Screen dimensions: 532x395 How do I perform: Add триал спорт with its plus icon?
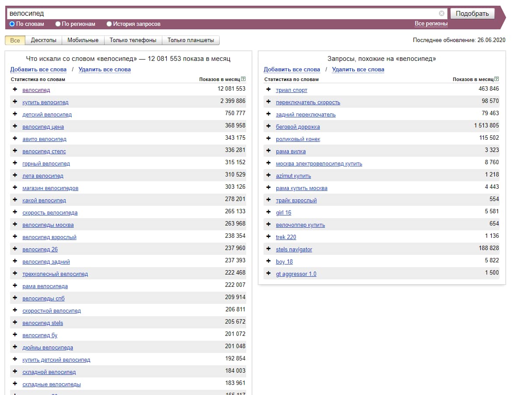[x=269, y=89]
